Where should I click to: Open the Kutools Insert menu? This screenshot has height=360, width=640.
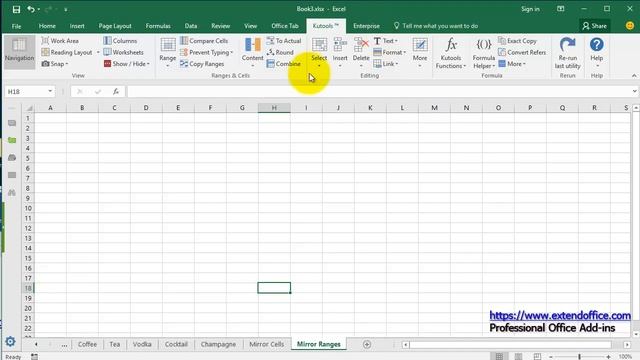coord(340,52)
